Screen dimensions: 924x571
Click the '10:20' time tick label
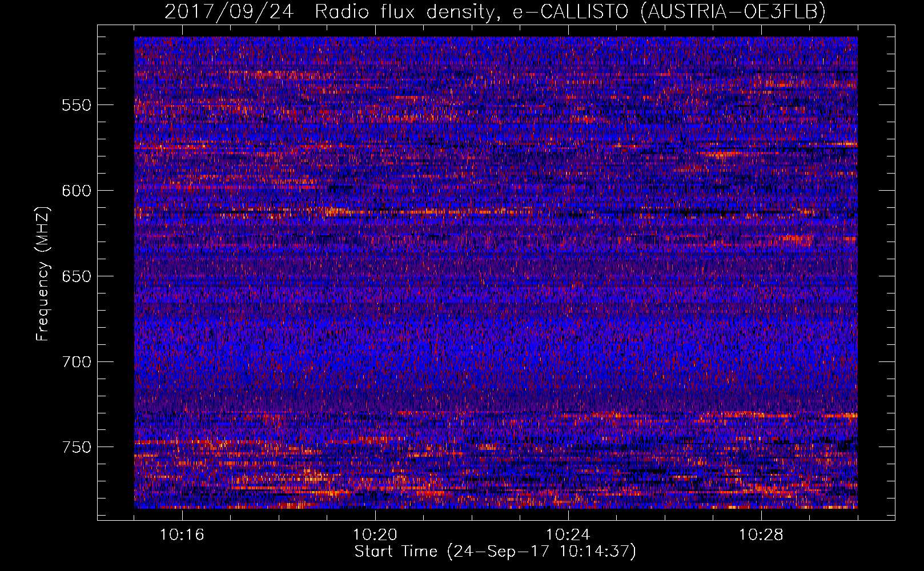click(375, 535)
